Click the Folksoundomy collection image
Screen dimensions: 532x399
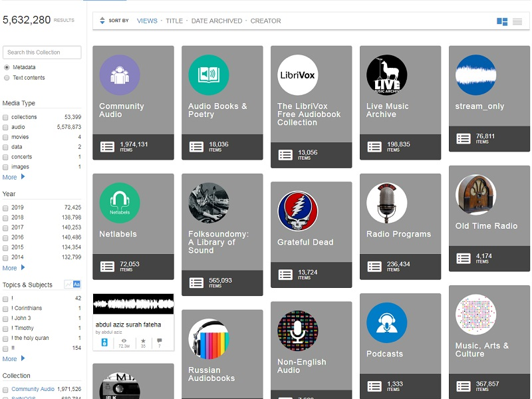(209, 203)
